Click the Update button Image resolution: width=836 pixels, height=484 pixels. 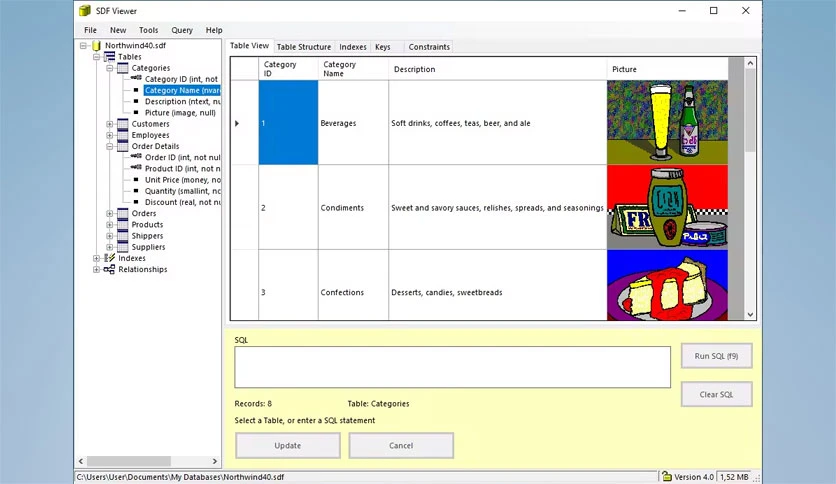(x=288, y=446)
